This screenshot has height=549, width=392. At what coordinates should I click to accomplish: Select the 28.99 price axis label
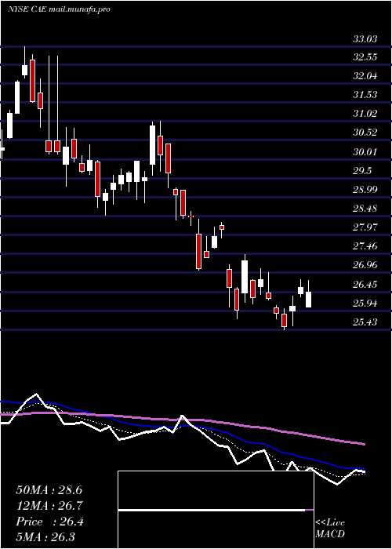(x=365, y=190)
